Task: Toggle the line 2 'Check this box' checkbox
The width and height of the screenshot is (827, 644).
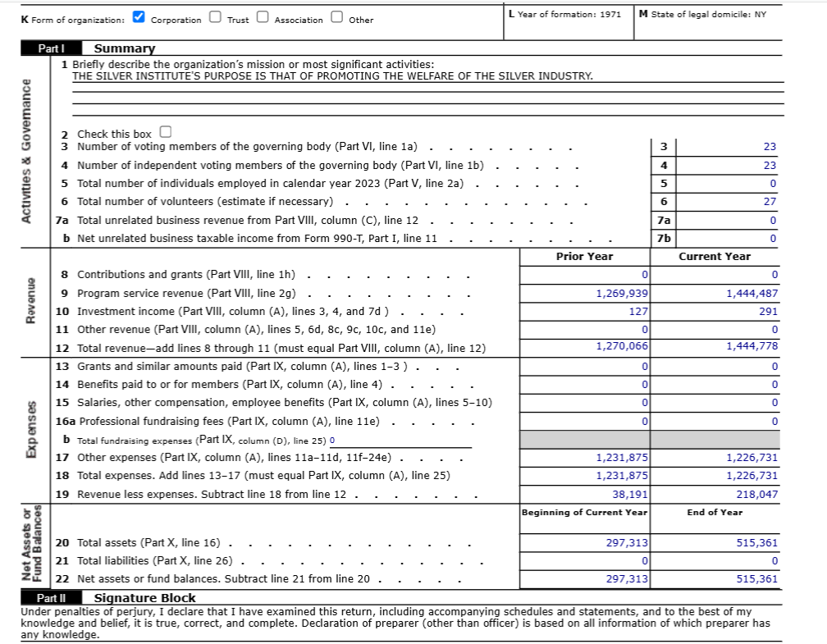Action: pyautogui.click(x=166, y=132)
